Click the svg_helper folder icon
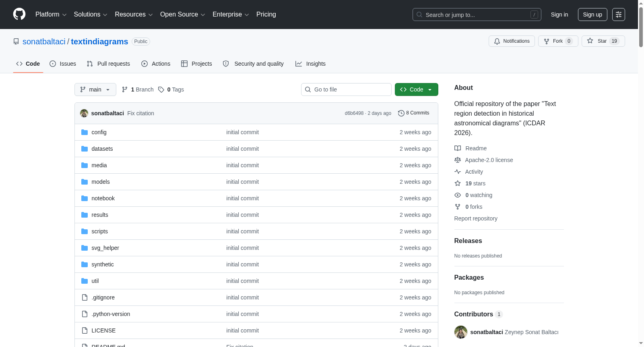Image resolution: width=644 pixels, height=347 pixels. point(85,248)
